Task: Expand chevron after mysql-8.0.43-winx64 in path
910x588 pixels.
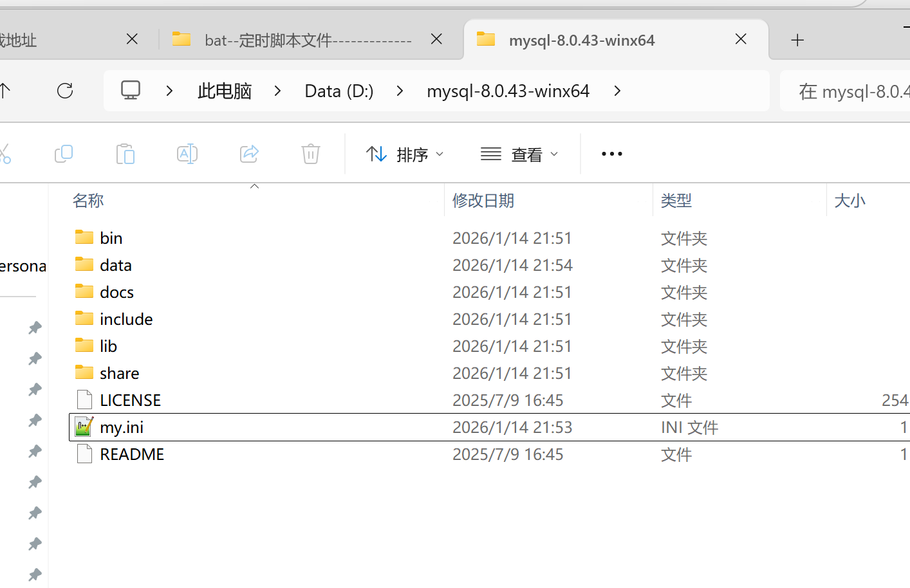Action: 617,91
